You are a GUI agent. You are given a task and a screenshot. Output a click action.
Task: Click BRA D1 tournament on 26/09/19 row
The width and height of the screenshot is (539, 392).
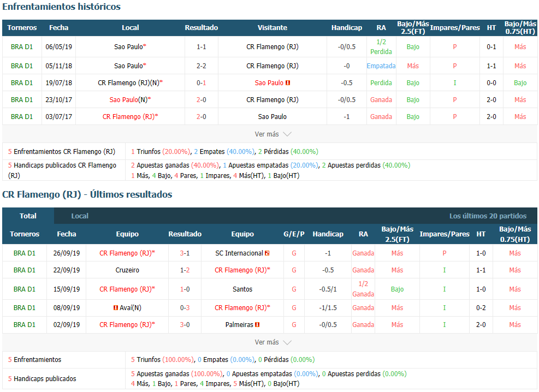(x=25, y=253)
